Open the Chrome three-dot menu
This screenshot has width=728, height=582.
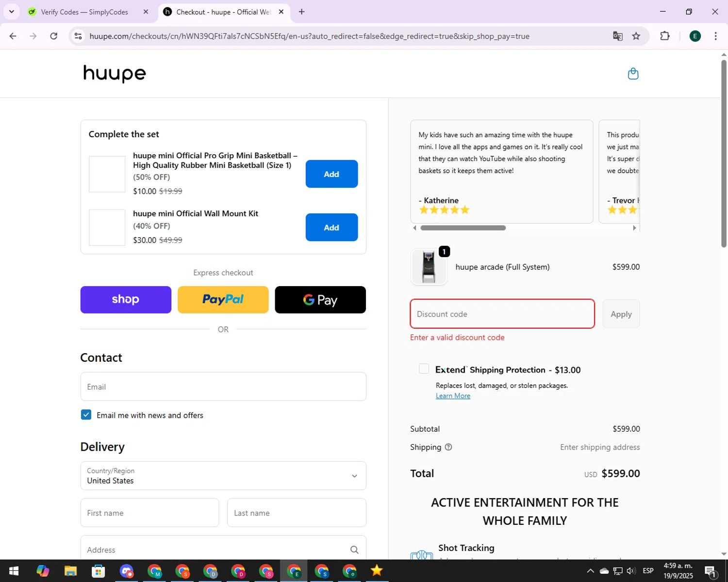(x=715, y=36)
